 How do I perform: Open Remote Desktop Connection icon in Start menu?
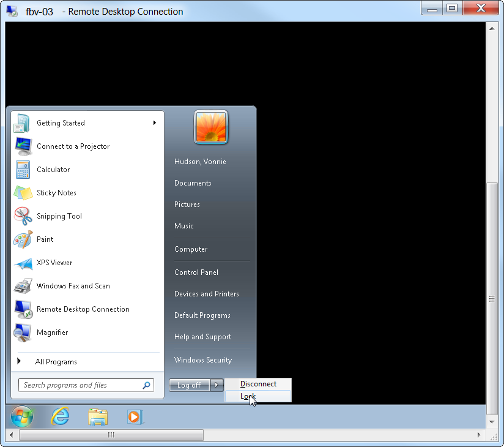tap(23, 309)
